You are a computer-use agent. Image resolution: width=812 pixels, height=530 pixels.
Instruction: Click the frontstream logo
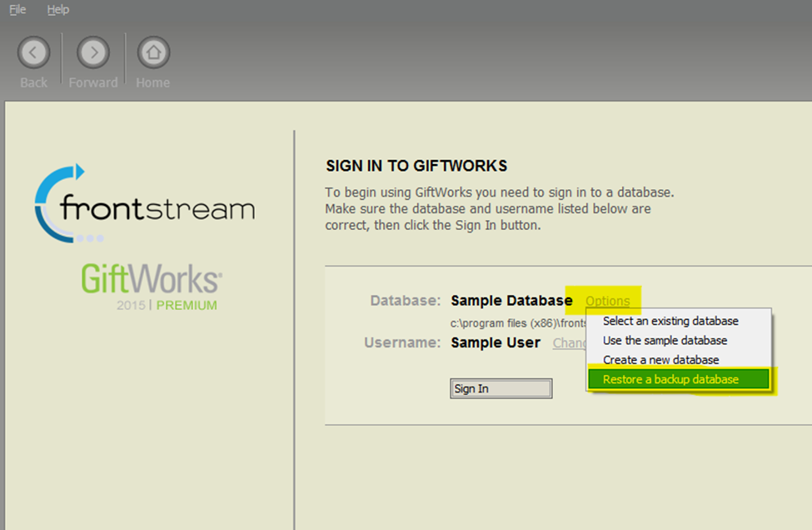click(x=145, y=203)
